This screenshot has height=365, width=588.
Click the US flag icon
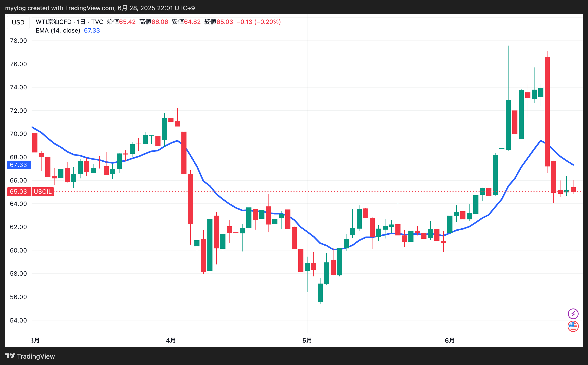(x=573, y=326)
